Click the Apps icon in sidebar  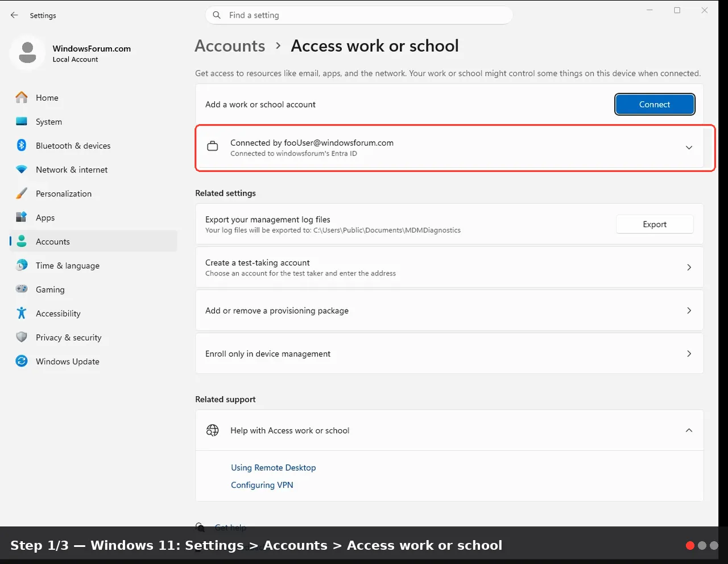pyautogui.click(x=22, y=217)
